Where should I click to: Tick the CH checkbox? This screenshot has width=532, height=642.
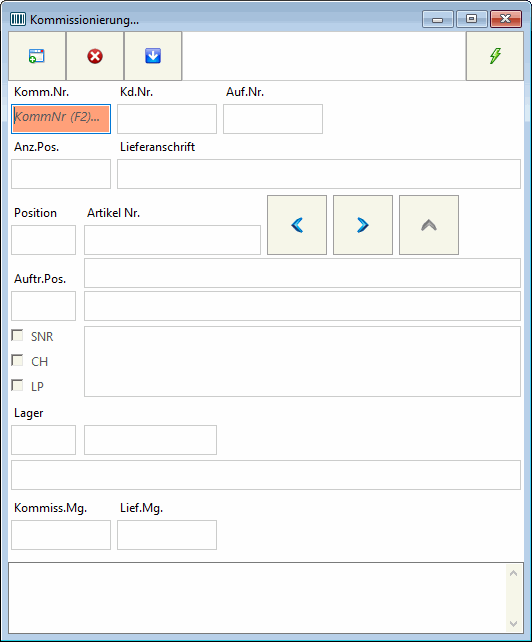tap(17, 361)
